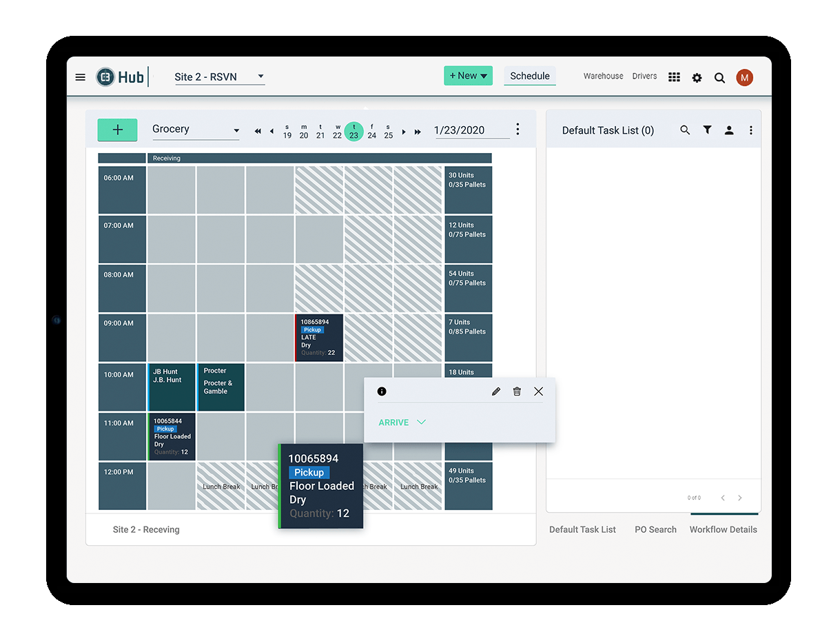This screenshot has width=840, height=643.
Task: Search the Default Task List
Action: 685,130
